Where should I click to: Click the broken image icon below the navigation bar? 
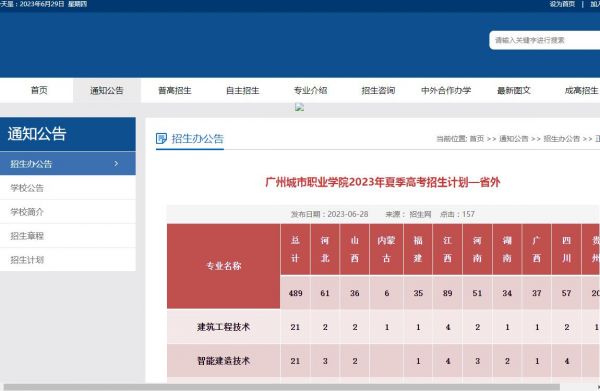coord(299,107)
